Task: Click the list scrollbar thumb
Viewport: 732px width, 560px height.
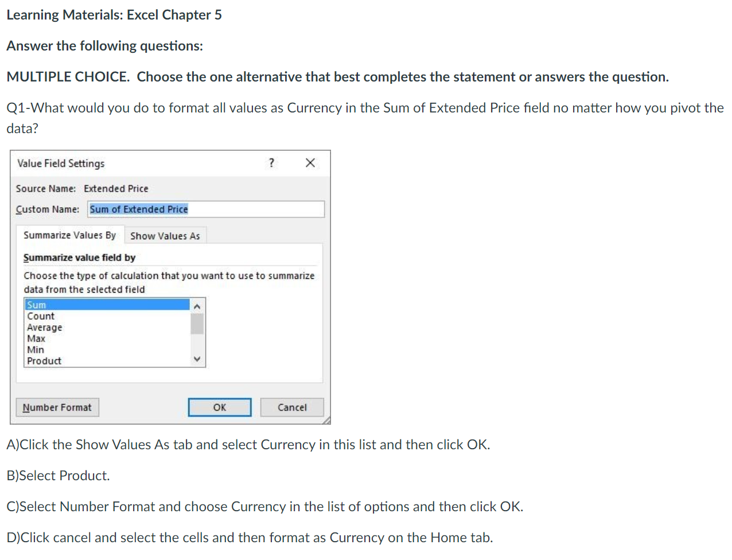Action: [x=197, y=324]
